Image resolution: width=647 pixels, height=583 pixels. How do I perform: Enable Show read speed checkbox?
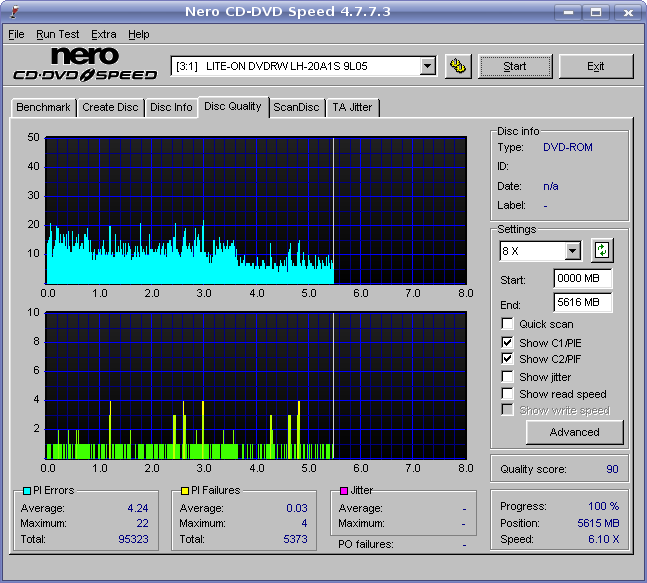(x=508, y=394)
